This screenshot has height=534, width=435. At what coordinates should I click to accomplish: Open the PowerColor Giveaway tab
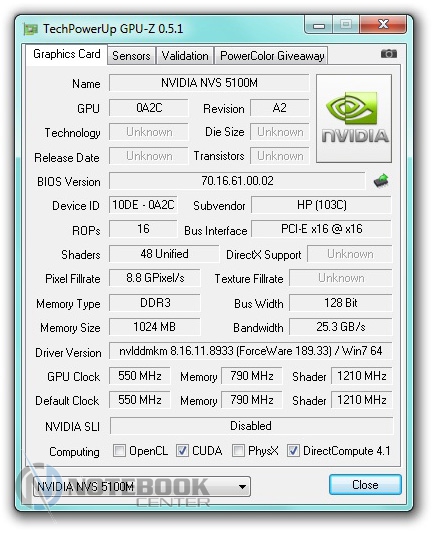271,56
